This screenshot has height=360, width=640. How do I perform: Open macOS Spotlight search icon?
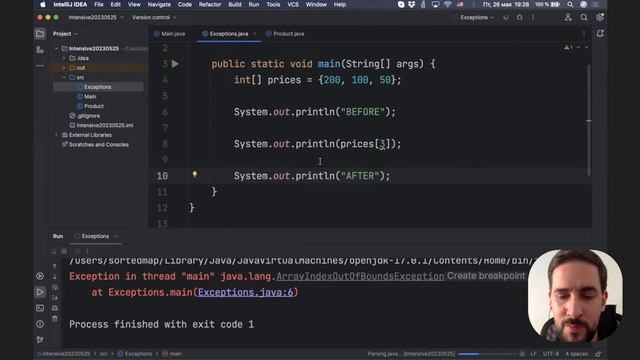570,4
